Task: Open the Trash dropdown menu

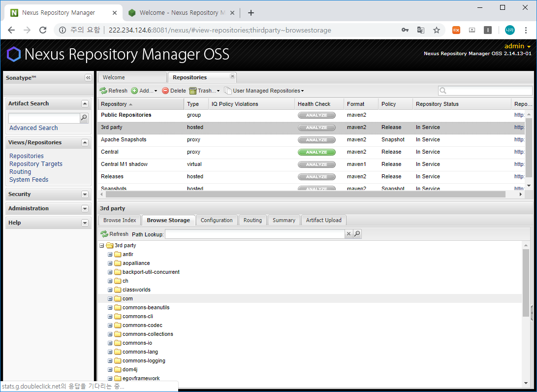Action: (x=204, y=91)
